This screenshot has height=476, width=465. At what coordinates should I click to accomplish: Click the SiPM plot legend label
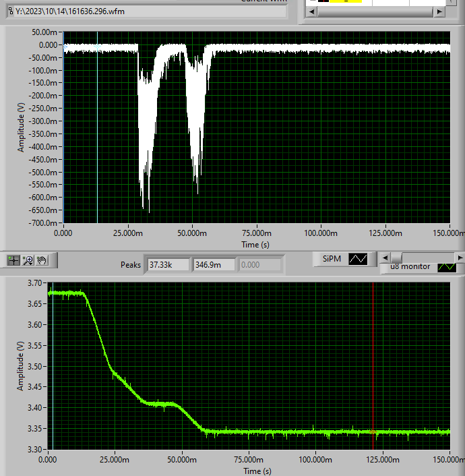pos(332,259)
